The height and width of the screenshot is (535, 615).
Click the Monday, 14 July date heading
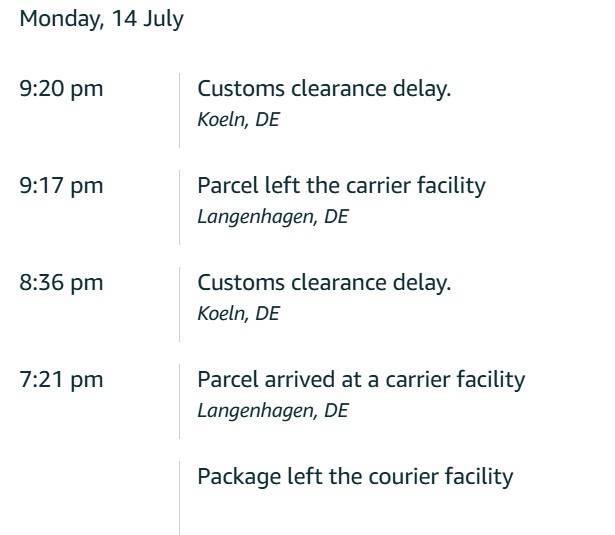click(102, 19)
